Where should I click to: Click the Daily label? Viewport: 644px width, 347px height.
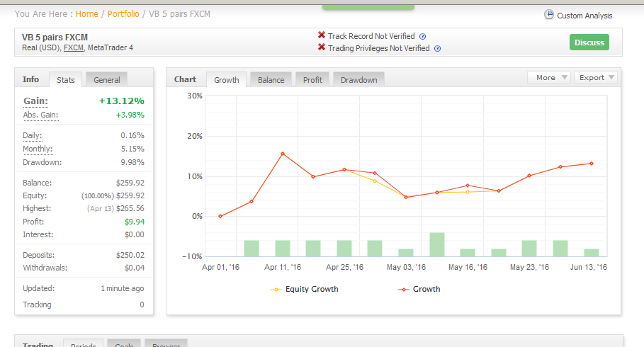click(x=32, y=135)
